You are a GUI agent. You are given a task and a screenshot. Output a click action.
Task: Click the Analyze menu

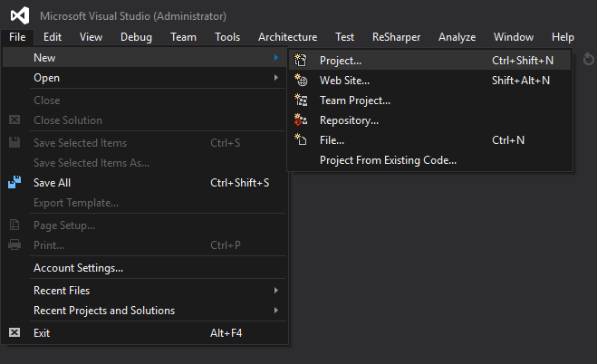click(457, 37)
